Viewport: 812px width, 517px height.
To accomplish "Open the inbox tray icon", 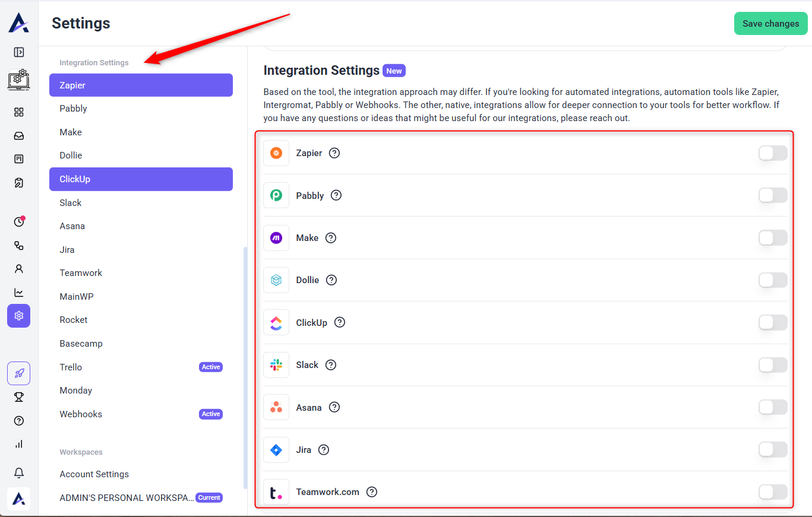I will (x=19, y=136).
